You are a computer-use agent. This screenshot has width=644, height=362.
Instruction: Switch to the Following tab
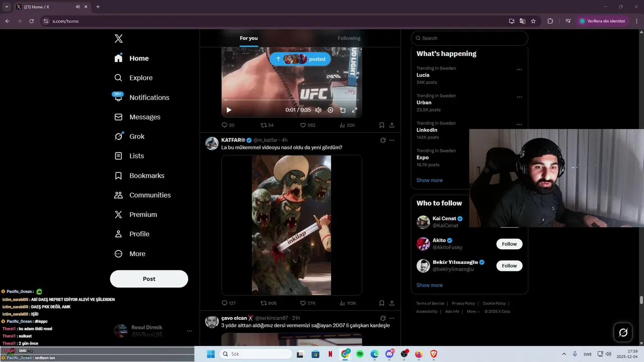point(349,38)
